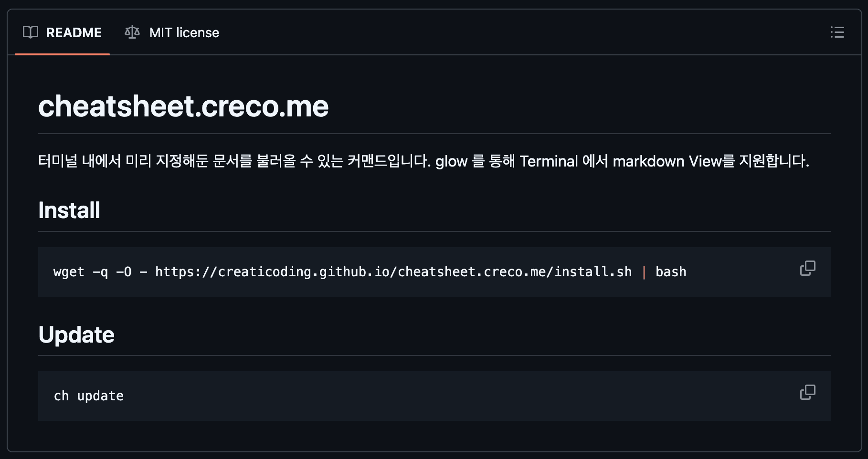868x459 pixels.
Task: Copy the ch update command using its copy icon
Action: pyautogui.click(x=808, y=392)
